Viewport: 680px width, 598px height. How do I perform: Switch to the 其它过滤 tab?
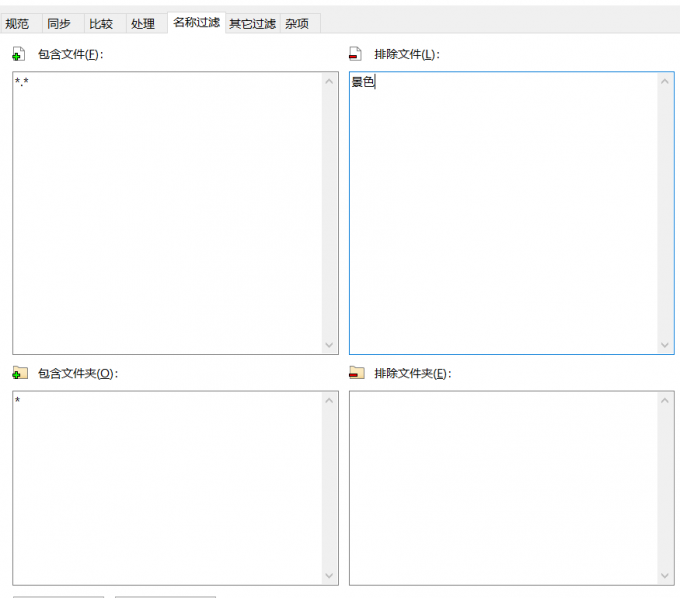pos(252,23)
